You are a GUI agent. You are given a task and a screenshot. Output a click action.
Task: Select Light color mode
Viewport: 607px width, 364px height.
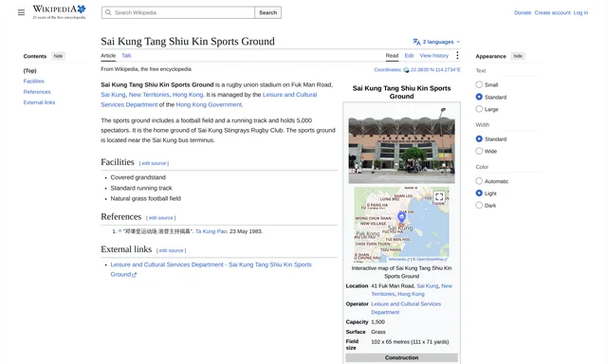[x=479, y=193]
